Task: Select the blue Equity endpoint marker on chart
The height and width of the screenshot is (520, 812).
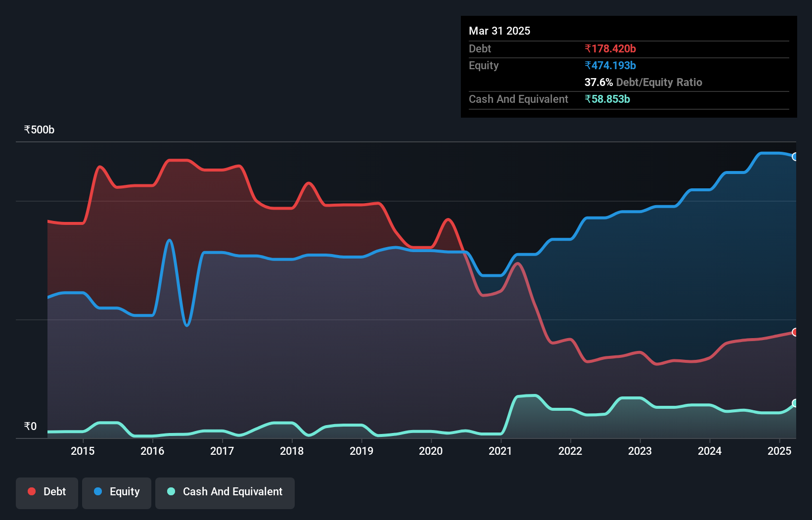Action: pyautogui.click(x=795, y=157)
